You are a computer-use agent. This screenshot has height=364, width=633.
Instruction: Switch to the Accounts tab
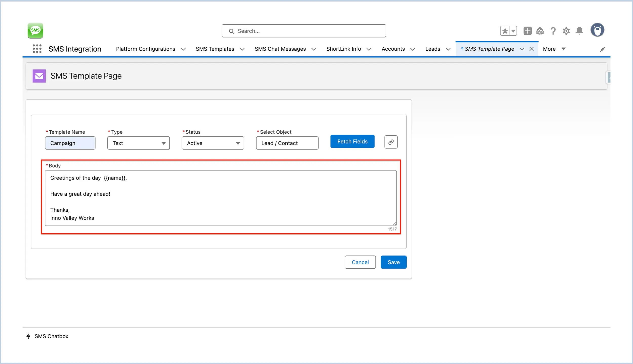pyautogui.click(x=393, y=49)
